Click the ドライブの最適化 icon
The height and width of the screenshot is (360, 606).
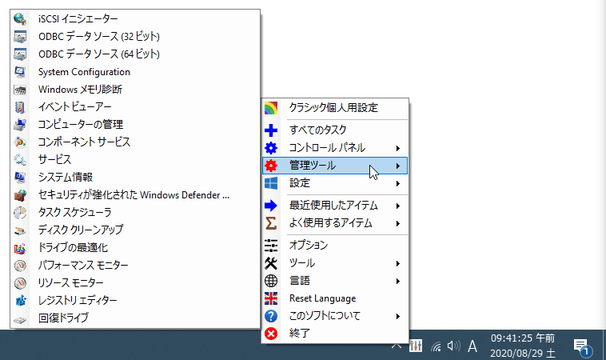click(x=20, y=248)
